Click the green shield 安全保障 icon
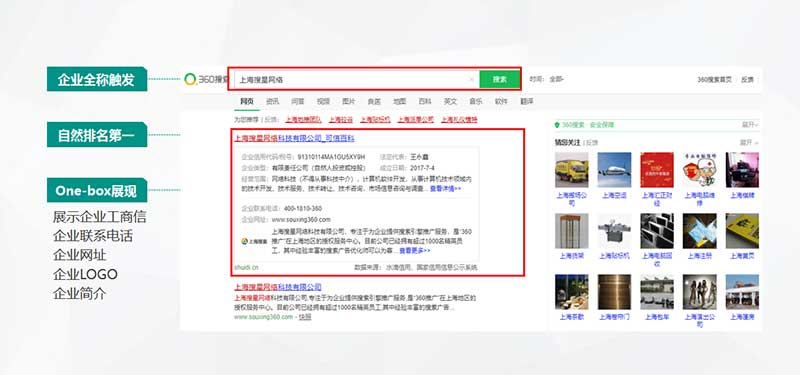This screenshot has width=800, height=375. coord(557,124)
